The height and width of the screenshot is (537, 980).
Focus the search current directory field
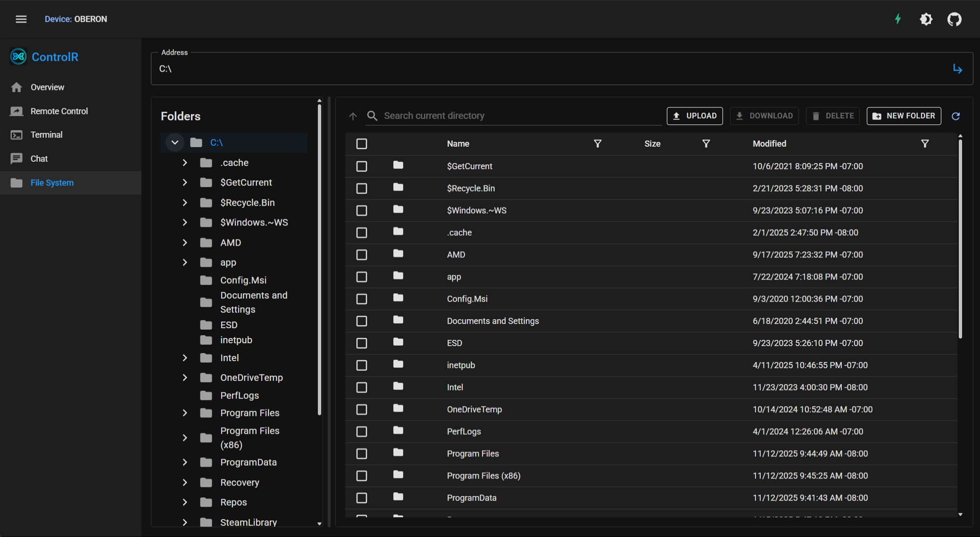519,116
